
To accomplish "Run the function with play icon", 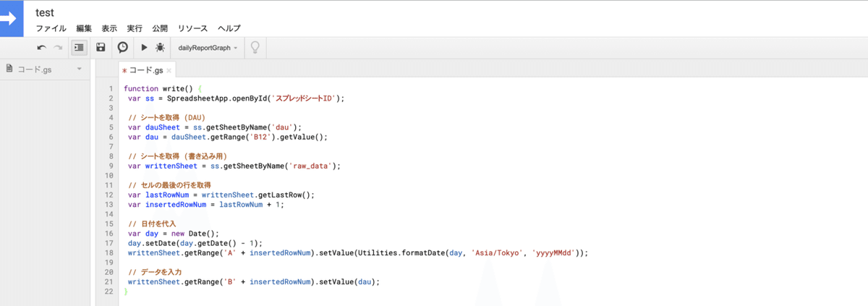I will click(x=144, y=48).
